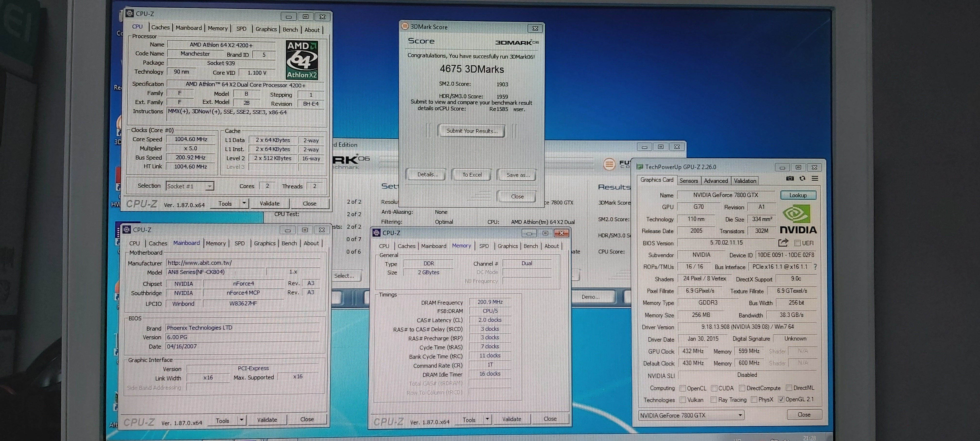Image resolution: width=980 pixels, height=441 pixels.
Task: Toggle the CUDA checkbox
Action: click(x=714, y=388)
